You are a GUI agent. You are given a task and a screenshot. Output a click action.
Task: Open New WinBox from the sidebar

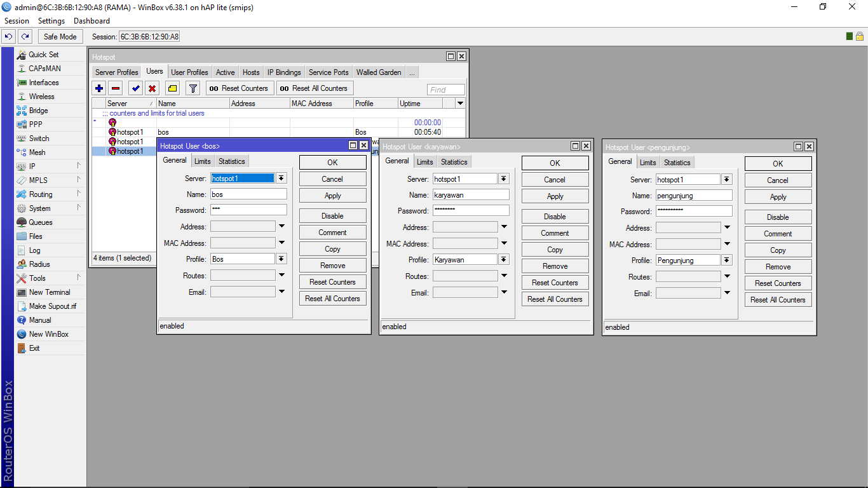click(48, 334)
